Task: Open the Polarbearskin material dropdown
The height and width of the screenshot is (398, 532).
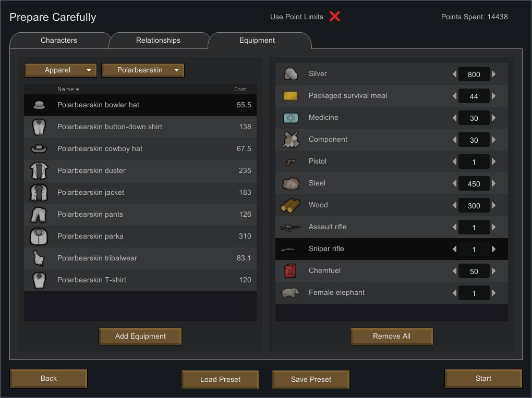Action: click(x=143, y=70)
